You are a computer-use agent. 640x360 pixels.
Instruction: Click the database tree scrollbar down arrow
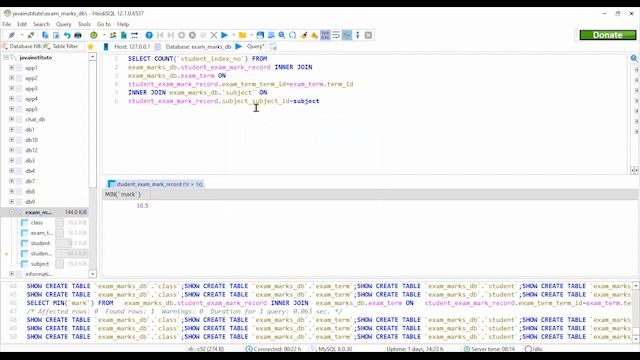click(93, 274)
